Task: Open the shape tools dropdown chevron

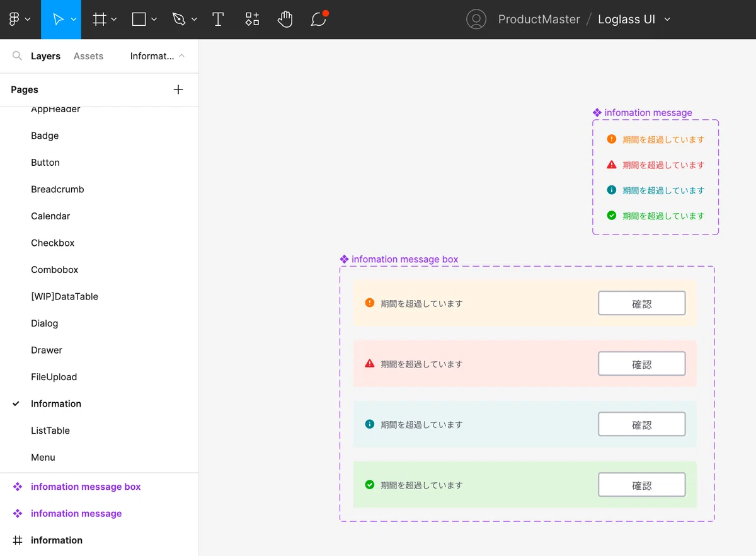Action: [x=154, y=20]
